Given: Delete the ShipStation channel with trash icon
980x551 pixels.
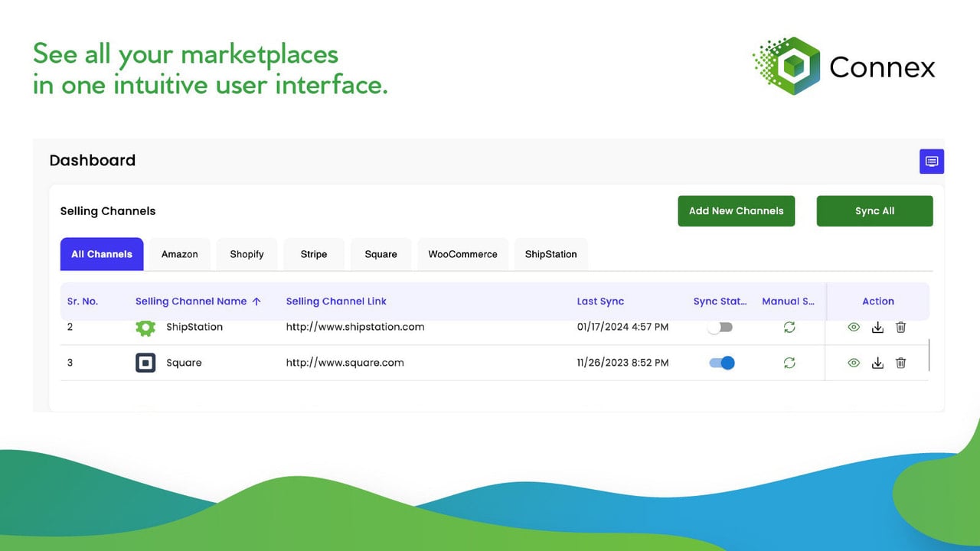Looking at the screenshot, I should pyautogui.click(x=900, y=327).
